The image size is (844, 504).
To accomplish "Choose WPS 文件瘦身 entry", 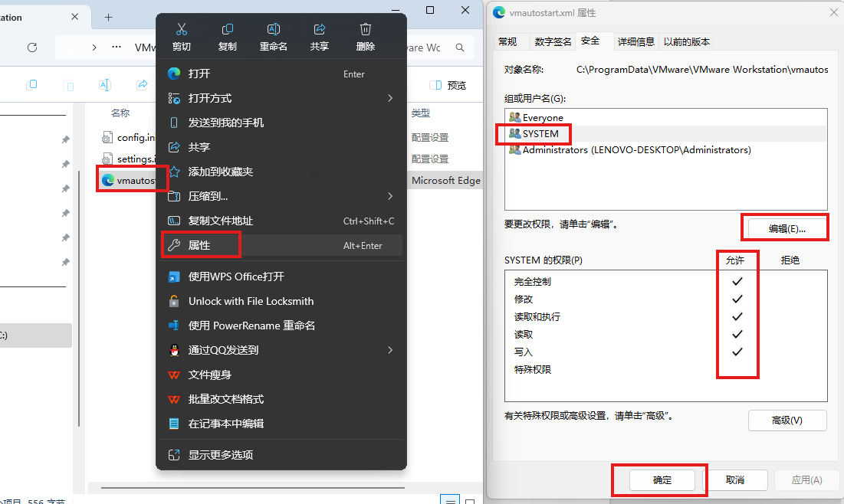I will tap(281, 375).
